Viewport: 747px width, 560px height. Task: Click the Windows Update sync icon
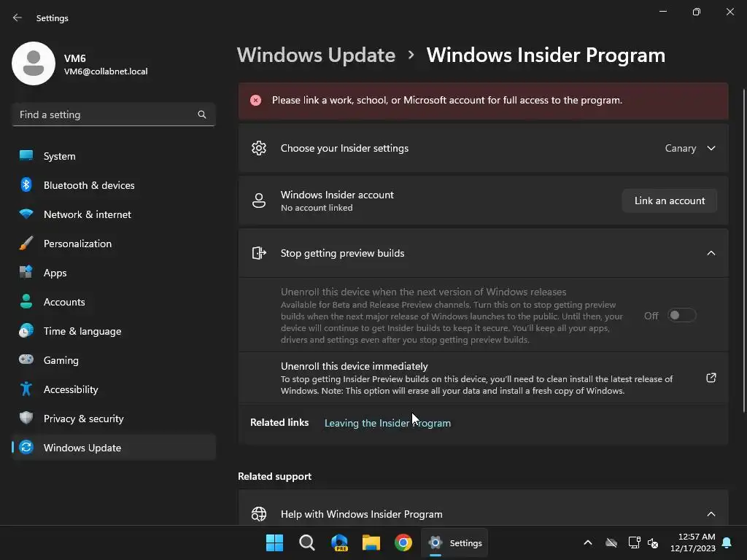click(26, 447)
